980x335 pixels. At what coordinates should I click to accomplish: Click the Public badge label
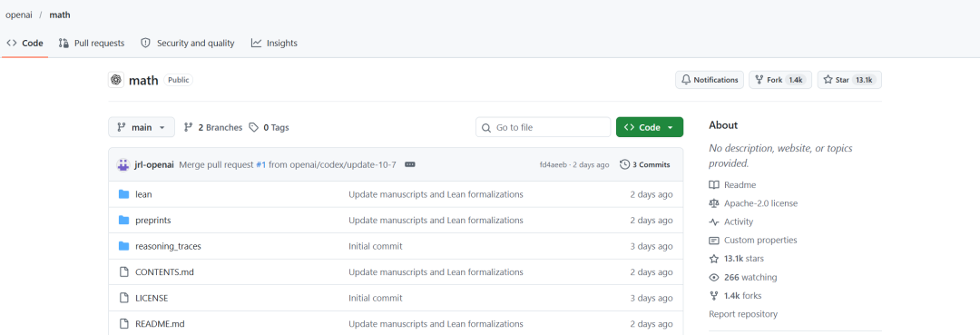178,80
